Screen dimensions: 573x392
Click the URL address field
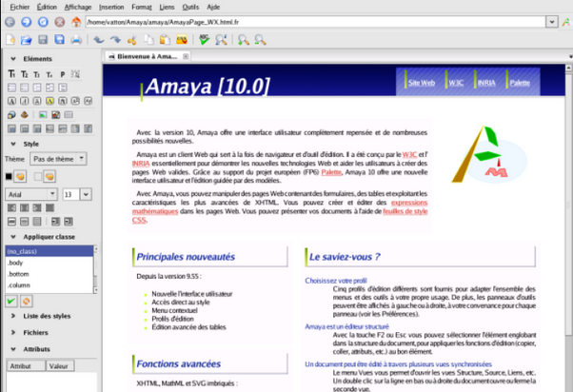coord(315,22)
